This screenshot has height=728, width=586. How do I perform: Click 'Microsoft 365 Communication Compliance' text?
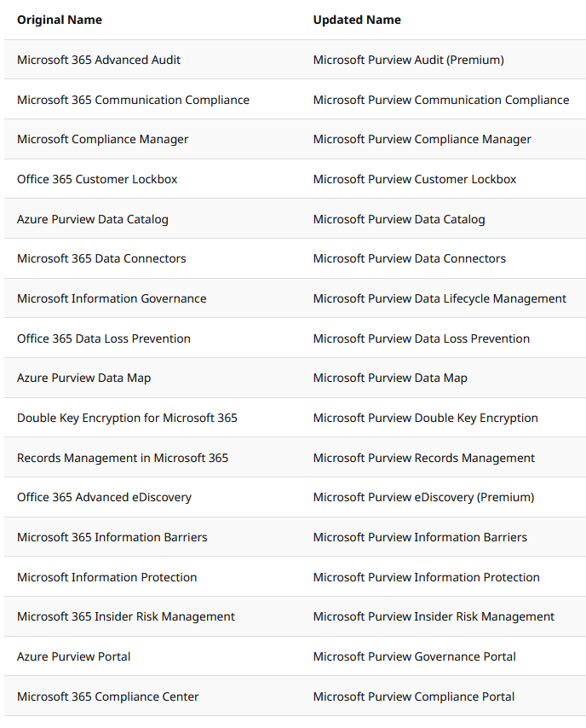pos(133,100)
